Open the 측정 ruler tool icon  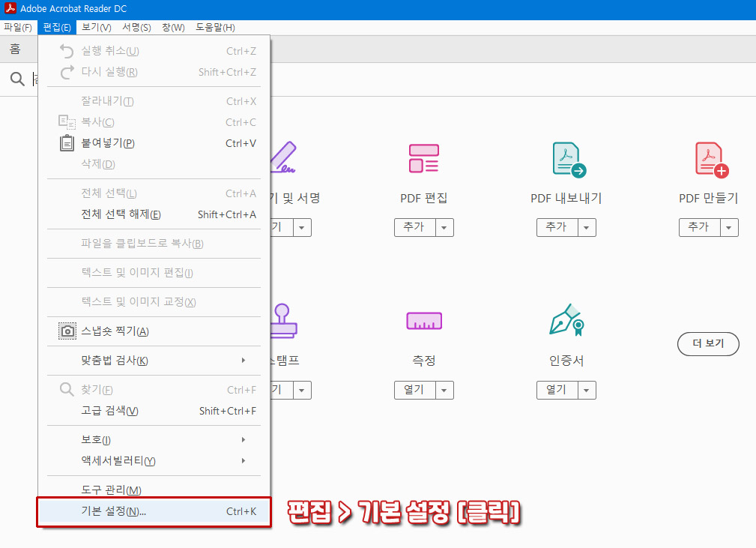point(424,321)
